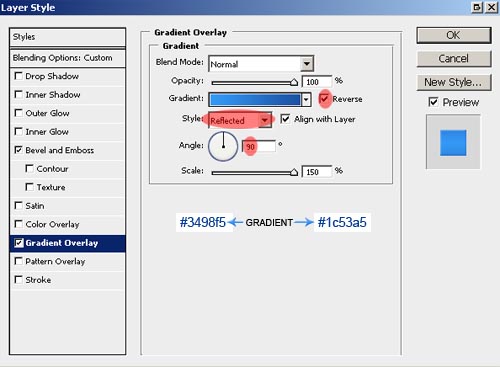
Task: Uncheck the Gradient Overlay checkbox
Action: [19, 243]
